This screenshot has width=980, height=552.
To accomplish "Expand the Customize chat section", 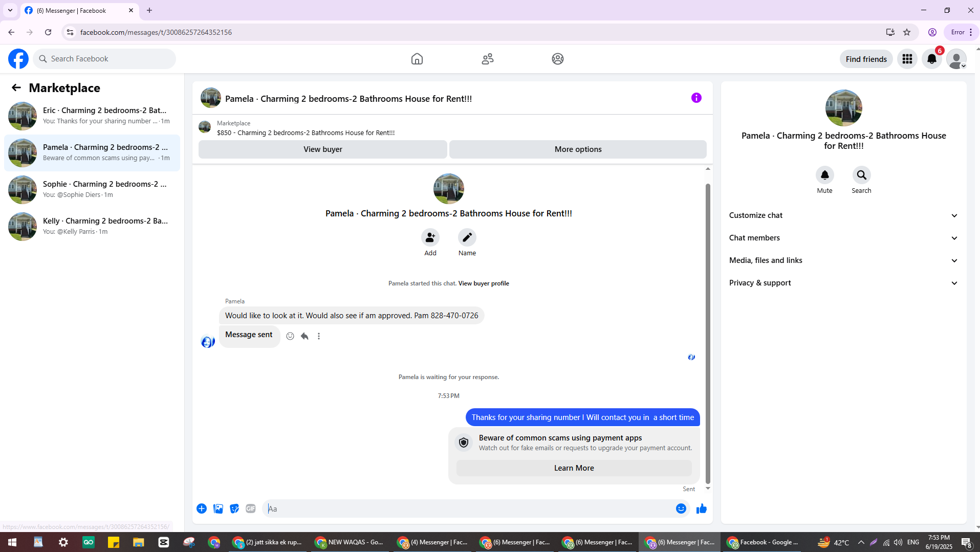I will coord(844,215).
